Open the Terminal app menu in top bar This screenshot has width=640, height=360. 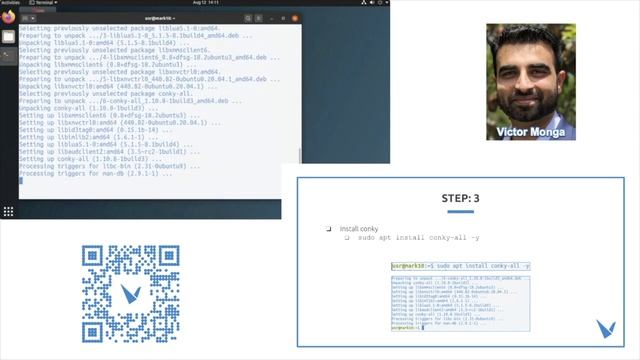point(43,2)
